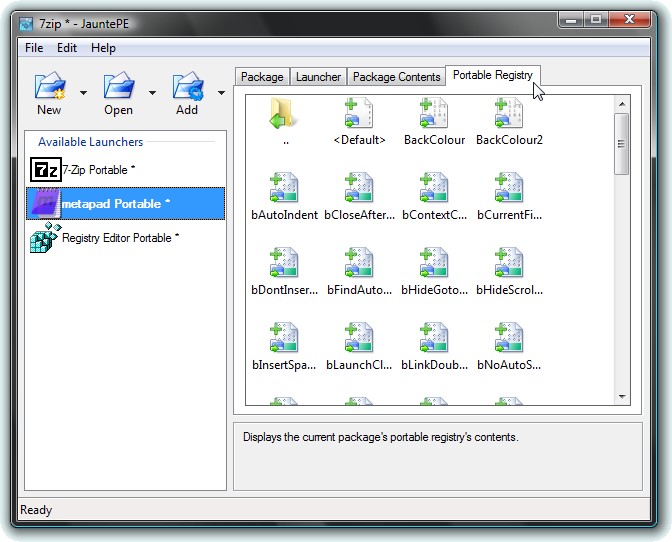672x542 pixels.
Task: Click the registry list scroll down arrow
Action: click(x=622, y=397)
